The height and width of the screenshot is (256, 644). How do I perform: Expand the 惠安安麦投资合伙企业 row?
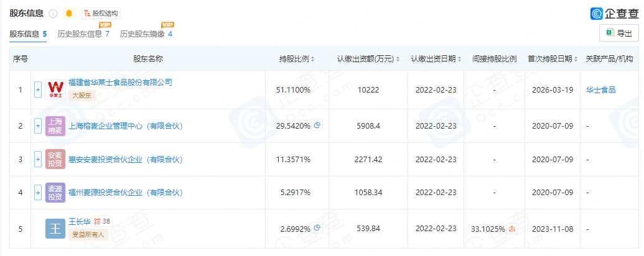[38, 160]
